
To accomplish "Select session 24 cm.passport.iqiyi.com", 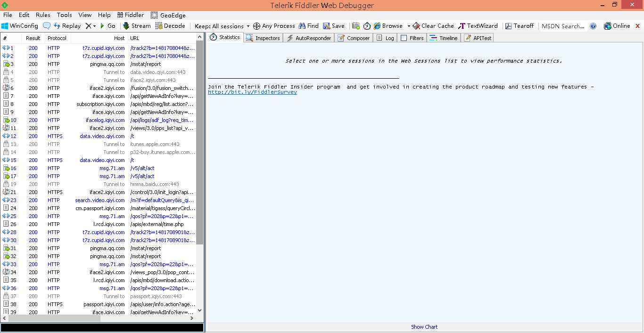I will [99, 208].
